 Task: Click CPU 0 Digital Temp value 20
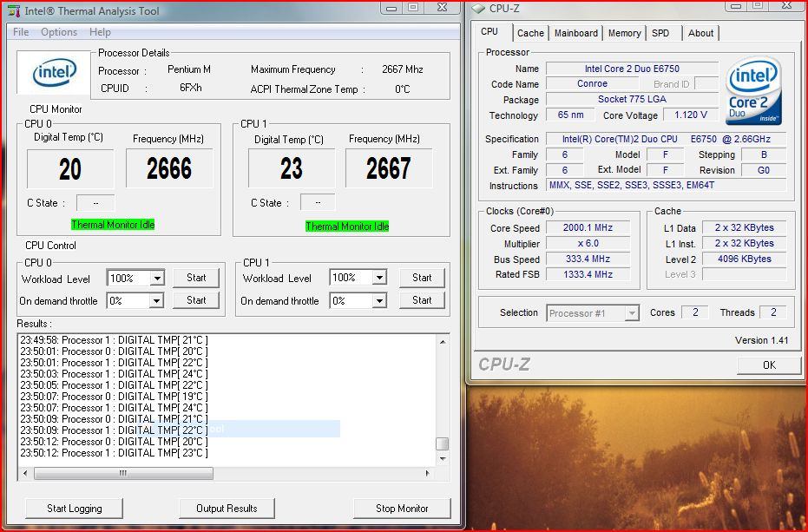(70, 169)
